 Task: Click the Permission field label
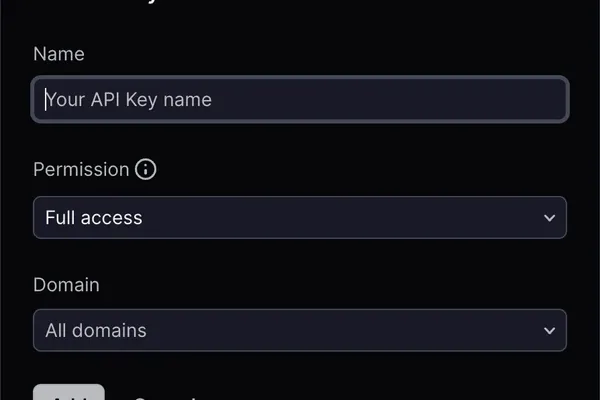(81, 169)
